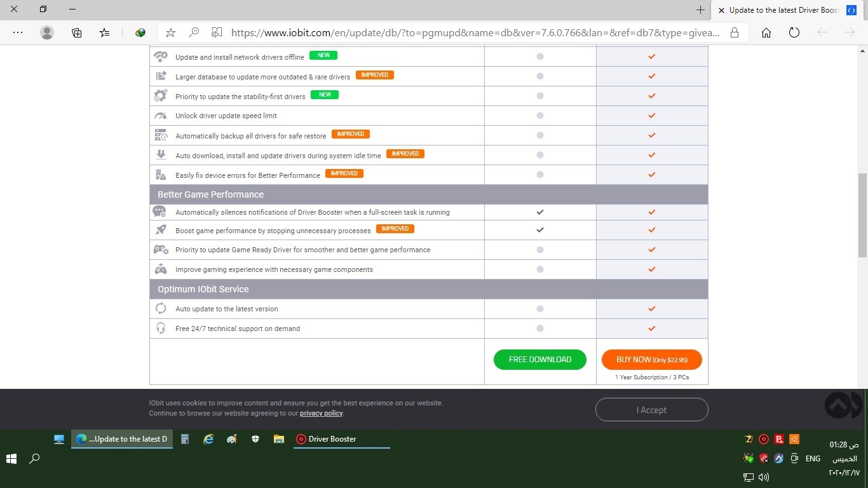The height and width of the screenshot is (488, 868).
Task: Go to the browser home page
Action: [766, 32]
